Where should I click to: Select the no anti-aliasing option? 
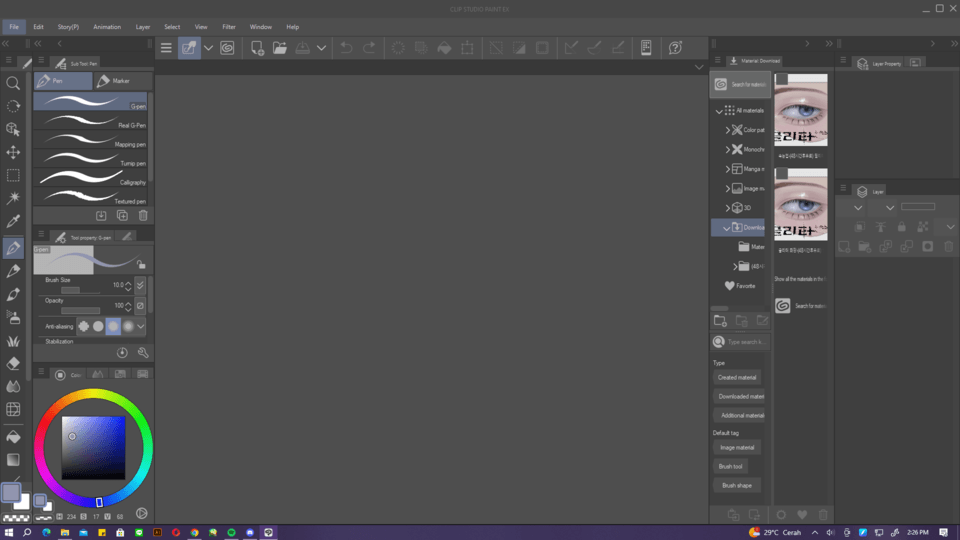tap(84, 326)
